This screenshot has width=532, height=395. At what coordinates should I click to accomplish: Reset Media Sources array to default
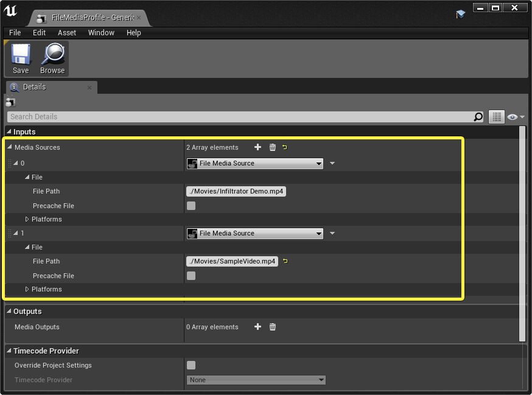[285, 147]
